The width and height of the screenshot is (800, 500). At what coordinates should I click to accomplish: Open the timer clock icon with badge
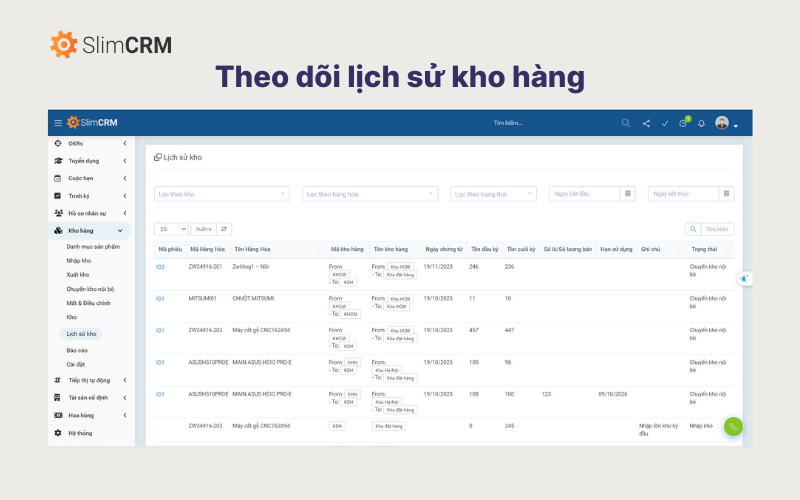click(684, 122)
